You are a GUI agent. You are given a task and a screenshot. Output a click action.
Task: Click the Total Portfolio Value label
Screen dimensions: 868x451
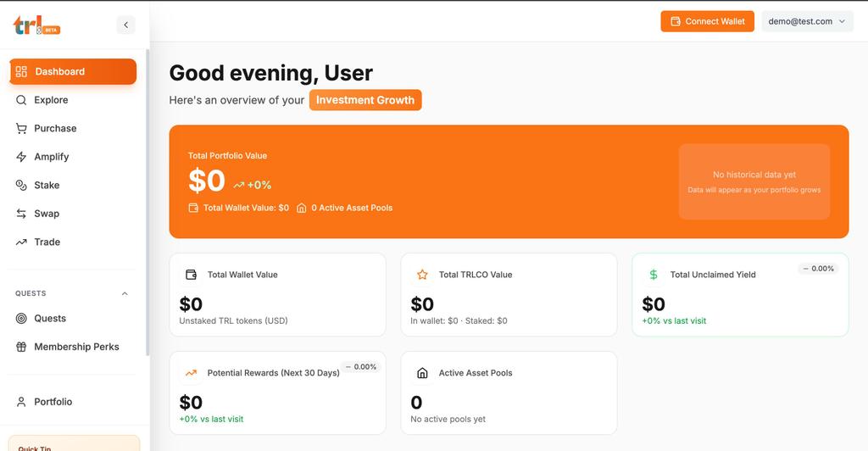click(x=227, y=155)
